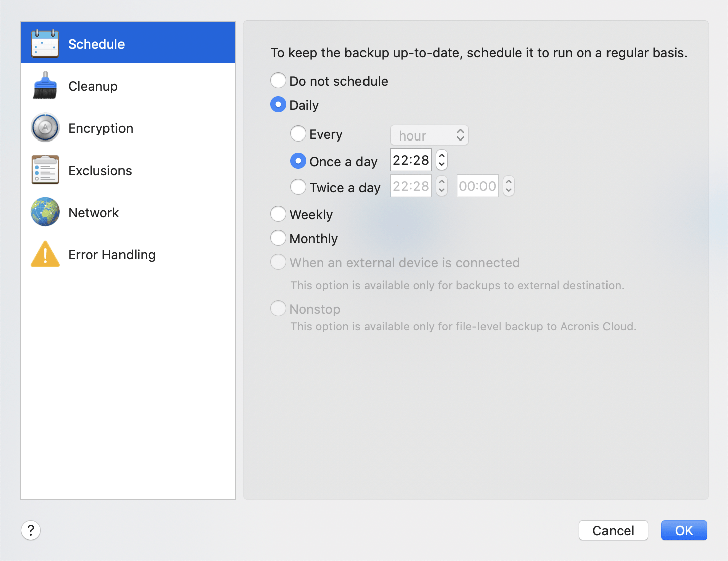728x561 pixels.
Task: Select the Do not schedule option
Action: [278, 80]
